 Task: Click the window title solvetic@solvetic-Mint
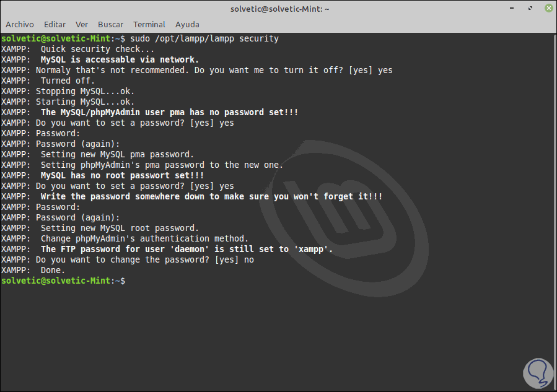tap(280, 9)
